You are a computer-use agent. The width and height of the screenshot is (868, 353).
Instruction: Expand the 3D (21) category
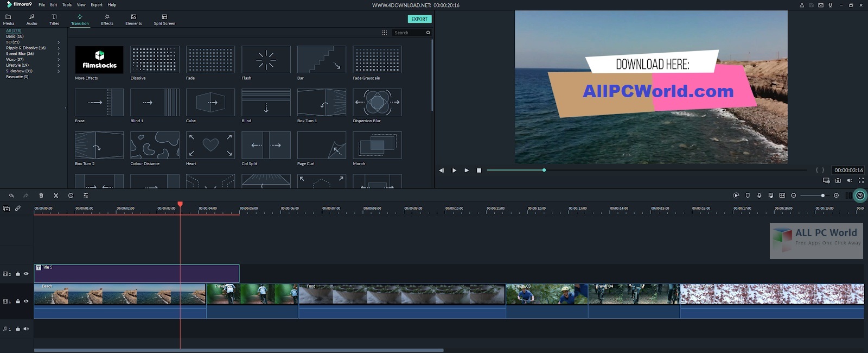point(59,42)
